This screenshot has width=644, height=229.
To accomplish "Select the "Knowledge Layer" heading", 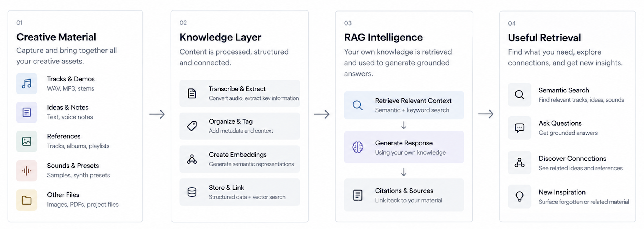I will (220, 37).
